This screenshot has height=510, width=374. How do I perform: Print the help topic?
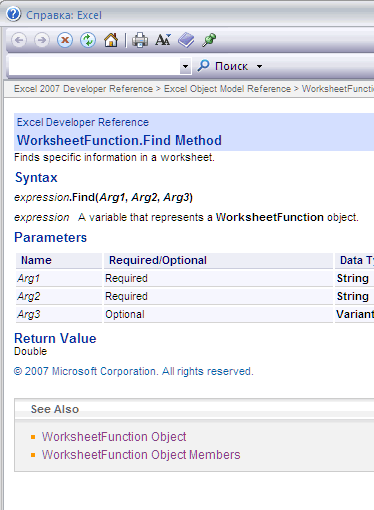point(140,40)
